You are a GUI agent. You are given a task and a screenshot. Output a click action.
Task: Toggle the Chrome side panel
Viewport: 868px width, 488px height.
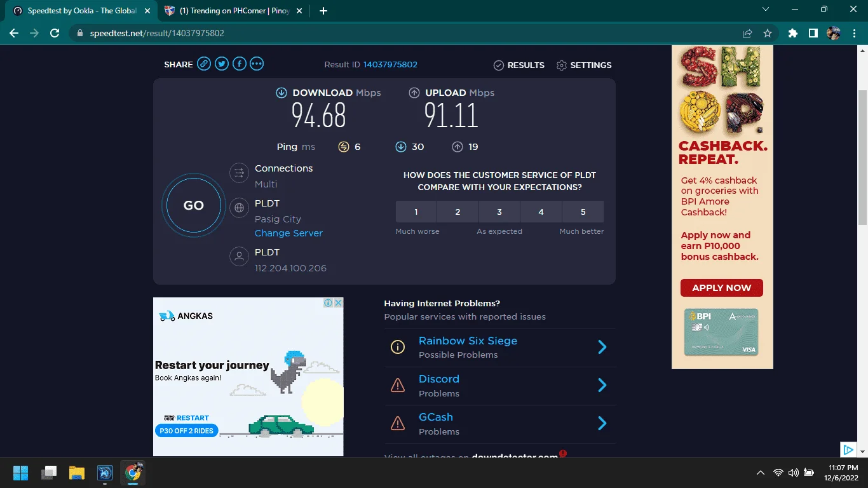point(813,33)
